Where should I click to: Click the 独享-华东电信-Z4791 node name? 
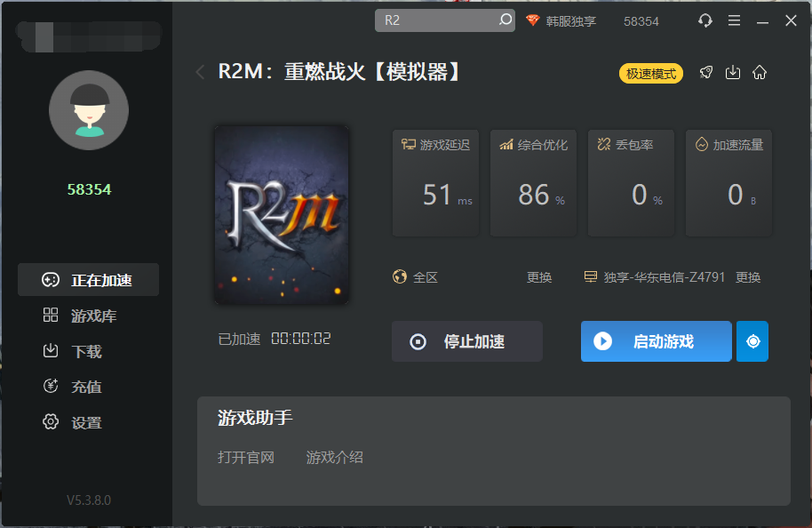tap(664, 277)
